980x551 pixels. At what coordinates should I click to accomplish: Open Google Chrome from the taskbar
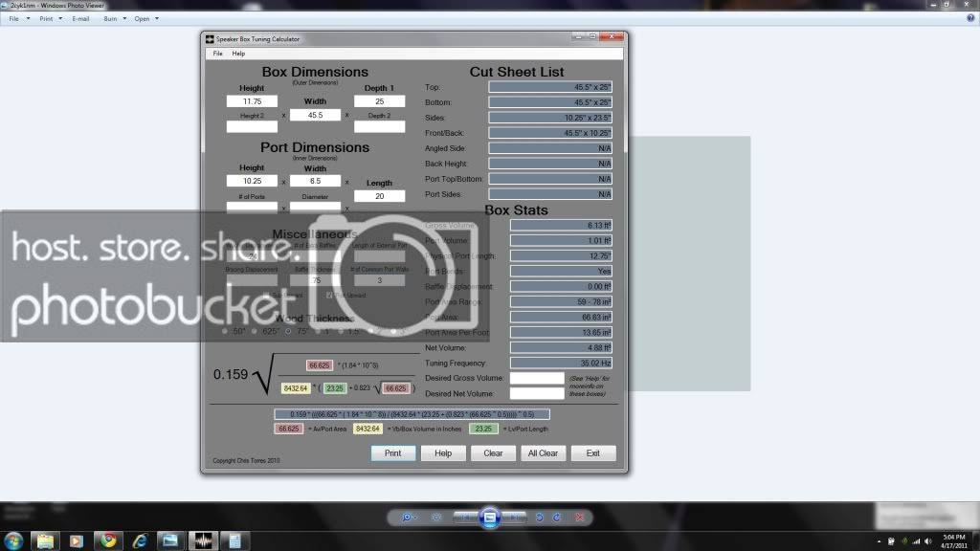coord(109,540)
